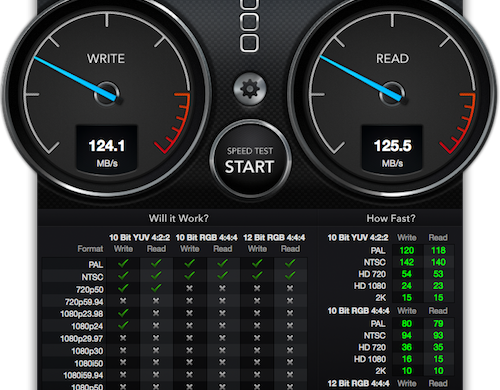
Task: Click the 10 Bit RGB PAL write value 80
Action: (407, 324)
